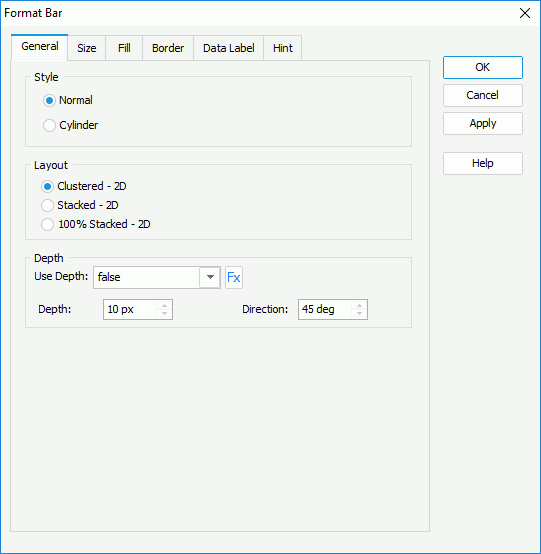Confirm changes with the OK button

[x=483, y=67]
